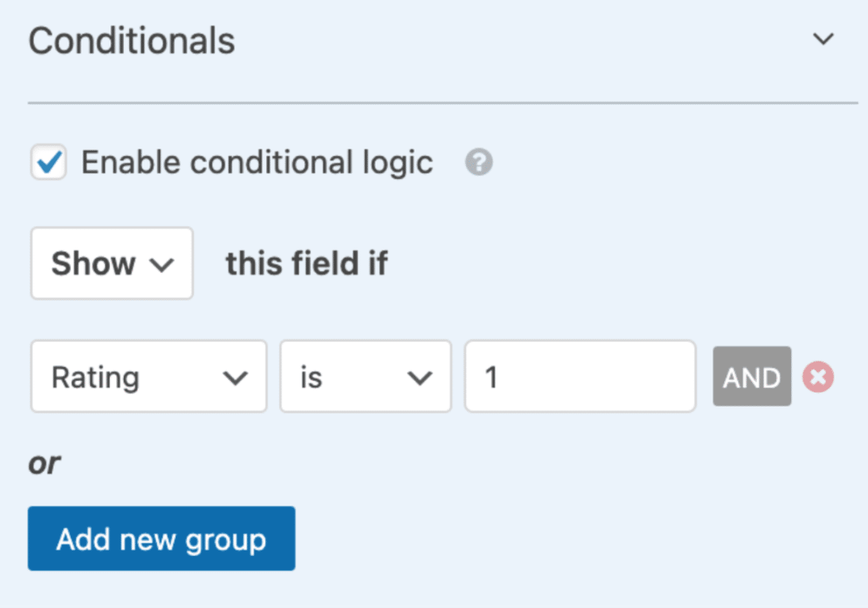The height and width of the screenshot is (608, 868).
Task: Click the "Enable conditional logic" label text
Action: [257, 163]
